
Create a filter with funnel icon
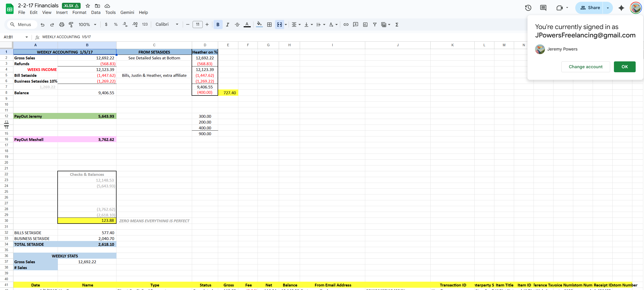(375, 25)
